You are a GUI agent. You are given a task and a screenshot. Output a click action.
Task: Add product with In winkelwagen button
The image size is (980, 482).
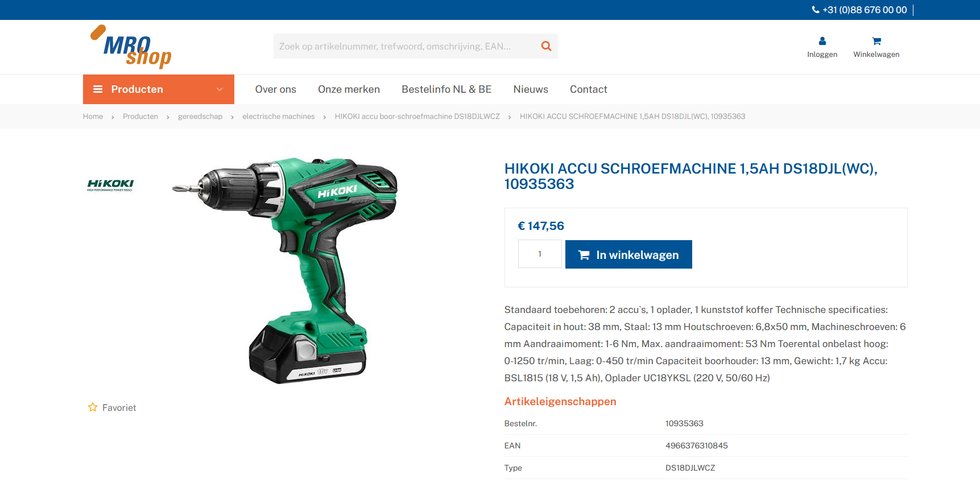[628, 254]
